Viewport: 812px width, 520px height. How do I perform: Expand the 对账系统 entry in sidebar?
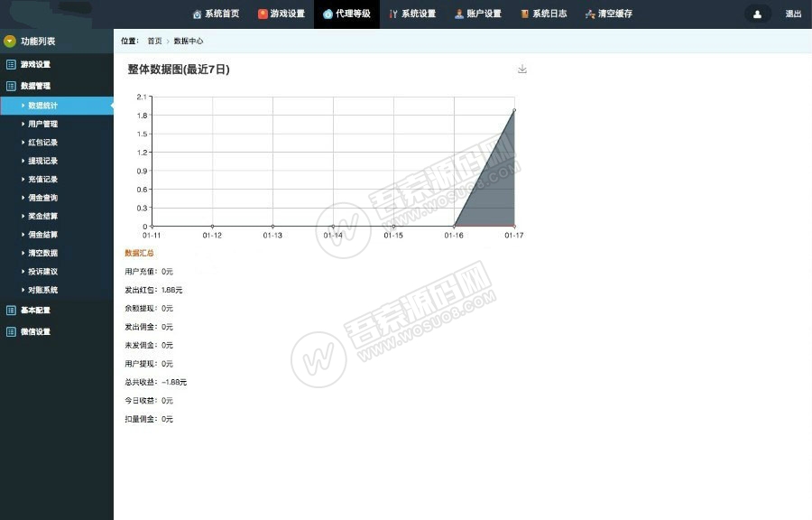pos(23,290)
